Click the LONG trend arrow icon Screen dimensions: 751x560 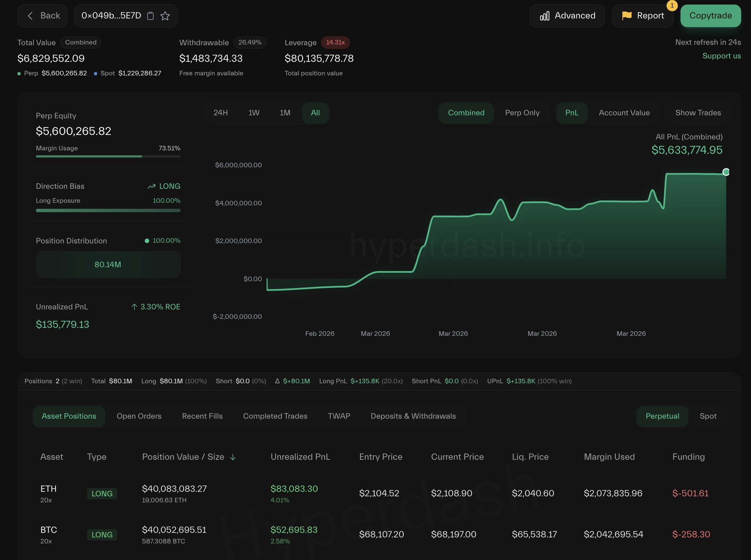tap(152, 186)
